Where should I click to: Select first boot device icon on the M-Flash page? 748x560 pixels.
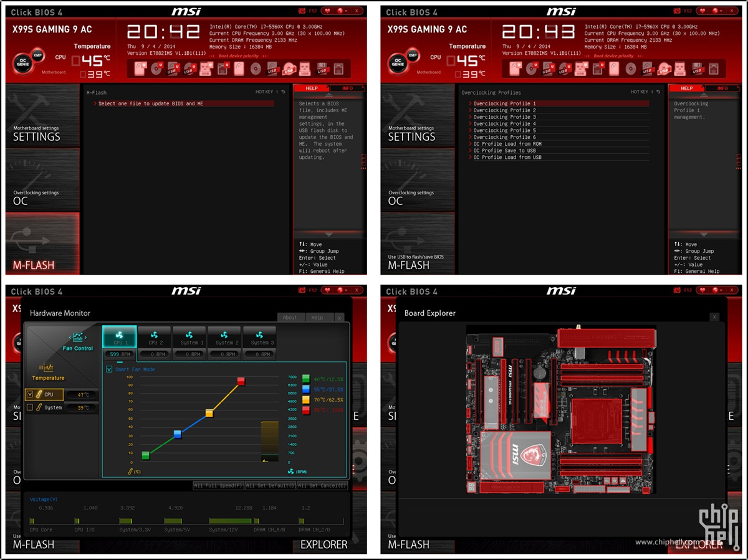pos(141,69)
